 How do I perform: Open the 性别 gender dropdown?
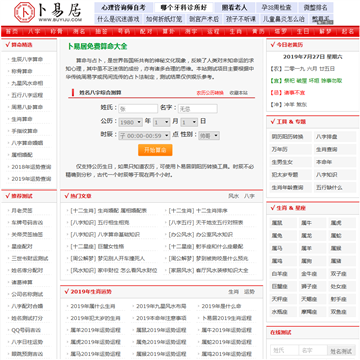(x=209, y=136)
